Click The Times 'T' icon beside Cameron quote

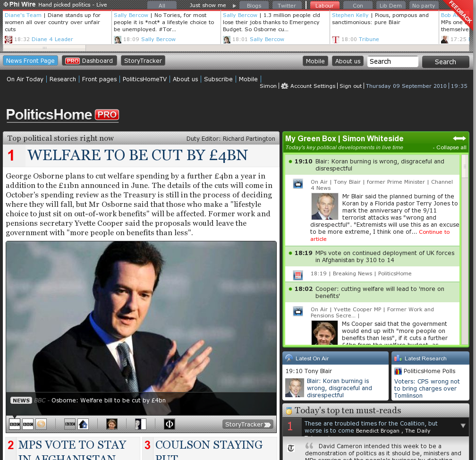click(x=291, y=448)
